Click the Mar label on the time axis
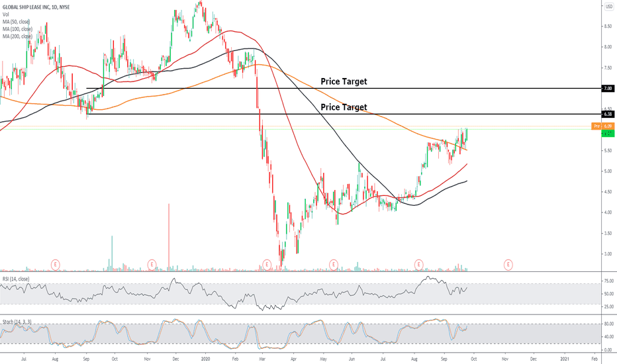617x364 pixels. pos(263,359)
